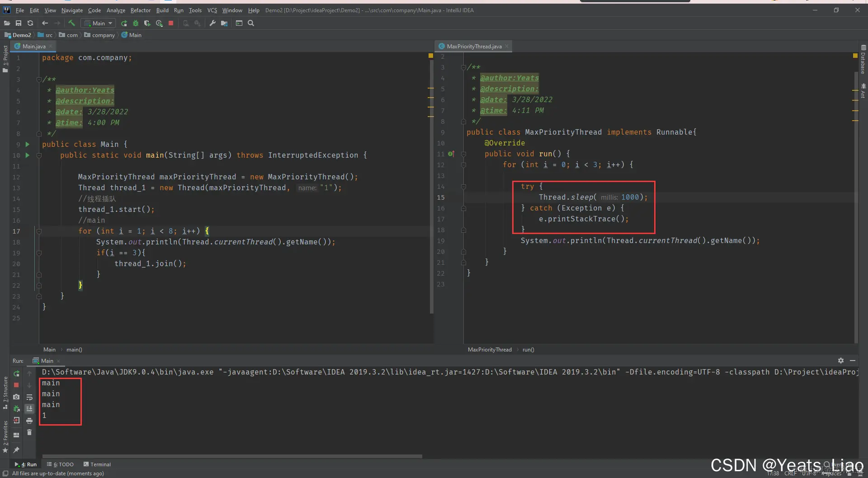Click the console horizontal scrollbar
Image resolution: width=868 pixels, height=478 pixels.
[x=232, y=456]
